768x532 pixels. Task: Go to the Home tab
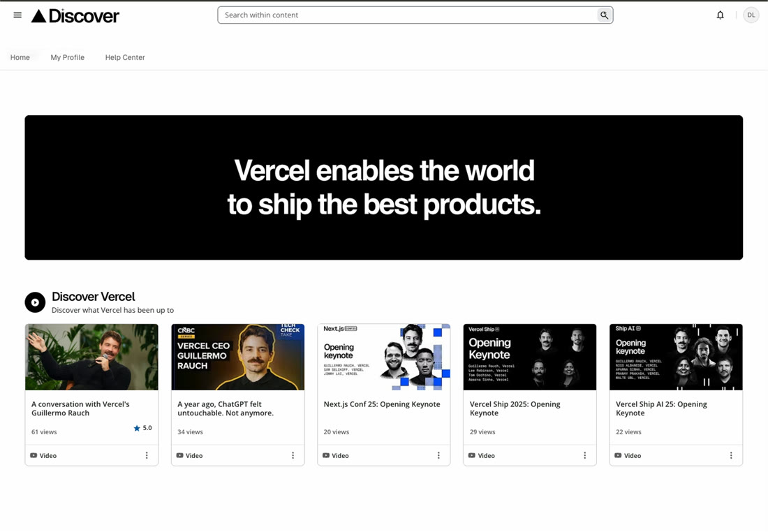(x=20, y=57)
